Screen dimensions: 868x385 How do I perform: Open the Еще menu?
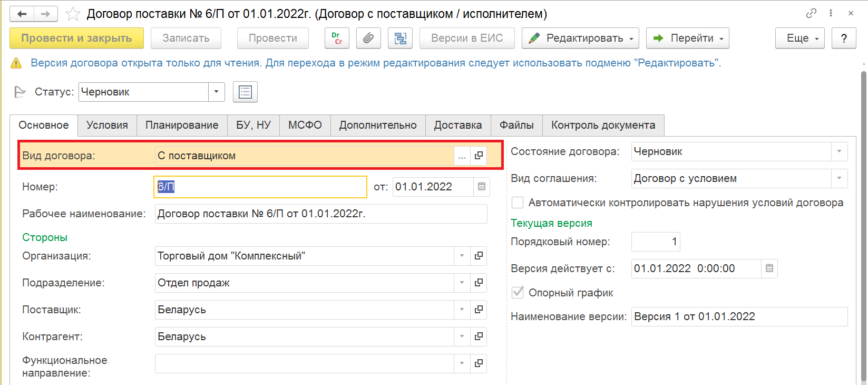click(x=799, y=38)
